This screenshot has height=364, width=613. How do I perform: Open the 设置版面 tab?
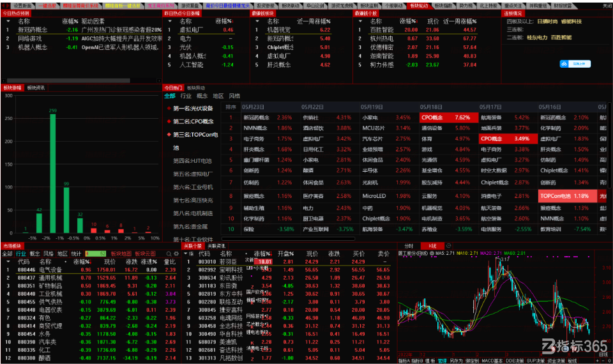[23, 6]
